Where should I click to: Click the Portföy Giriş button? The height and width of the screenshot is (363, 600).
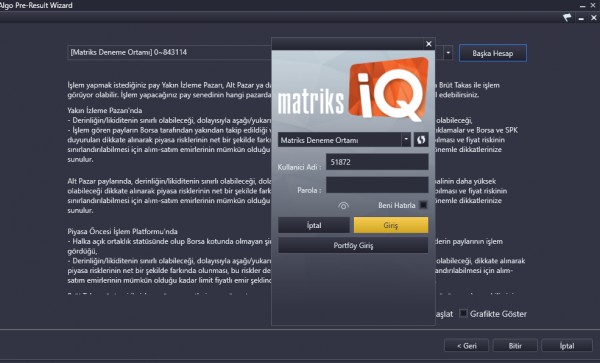[353, 245]
